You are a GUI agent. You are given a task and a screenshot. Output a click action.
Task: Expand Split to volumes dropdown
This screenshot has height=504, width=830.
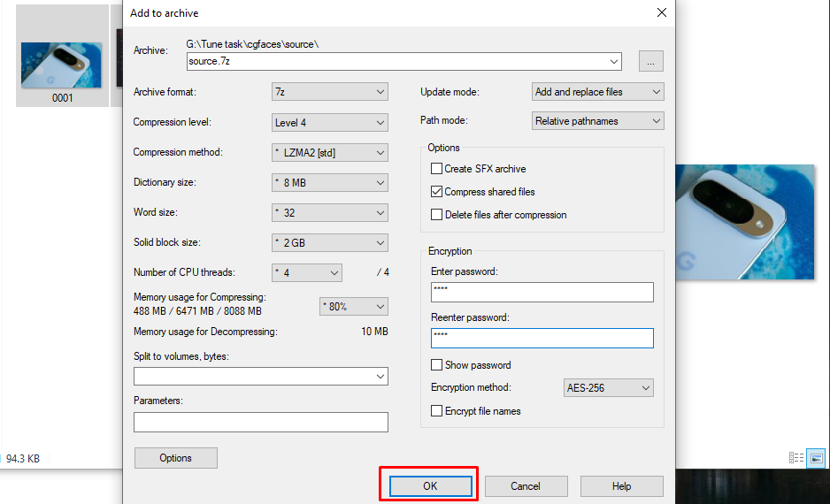pyautogui.click(x=380, y=377)
